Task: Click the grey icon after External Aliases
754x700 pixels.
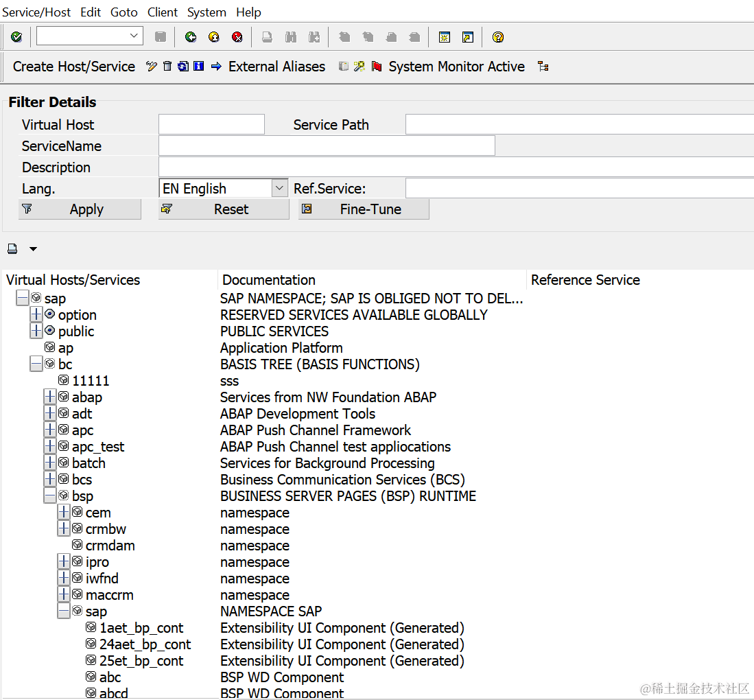Action: click(343, 67)
